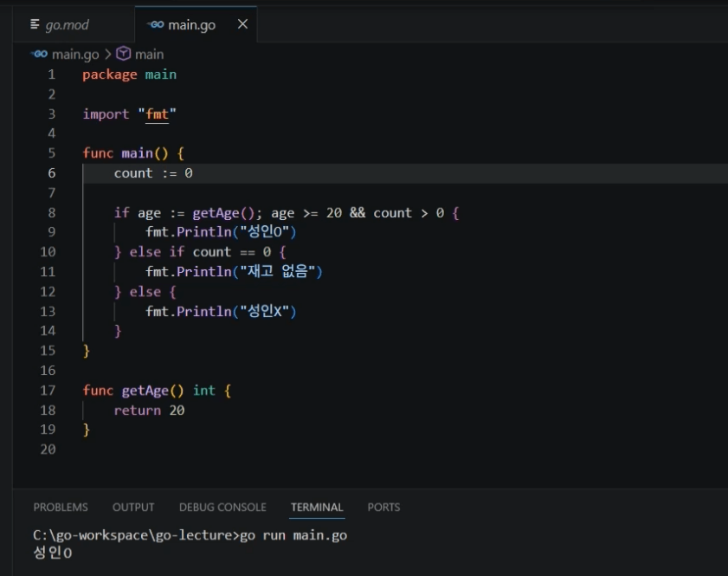Click the breadcrumb separator chevron
728x576 pixels.
(107, 55)
